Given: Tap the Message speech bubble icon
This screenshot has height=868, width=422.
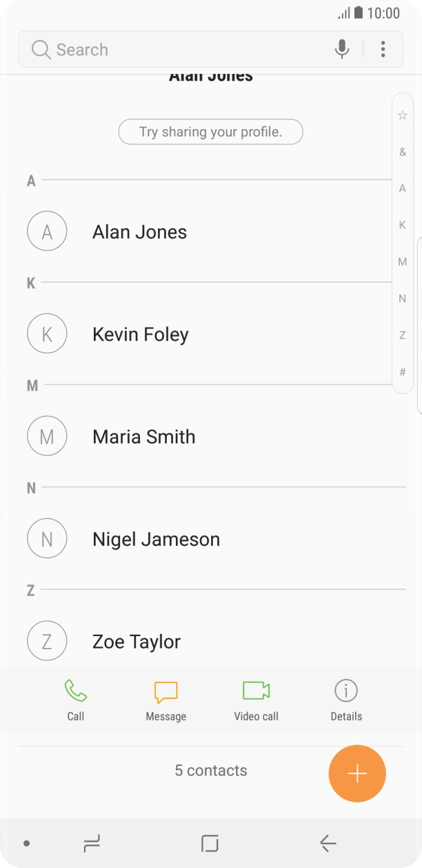Looking at the screenshot, I should [165, 691].
